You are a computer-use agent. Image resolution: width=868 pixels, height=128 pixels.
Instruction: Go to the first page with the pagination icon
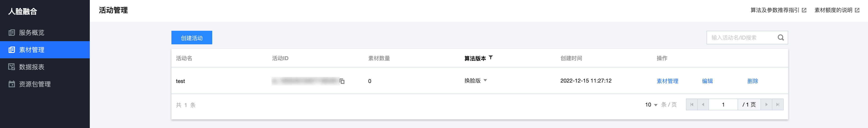pyautogui.click(x=692, y=104)
